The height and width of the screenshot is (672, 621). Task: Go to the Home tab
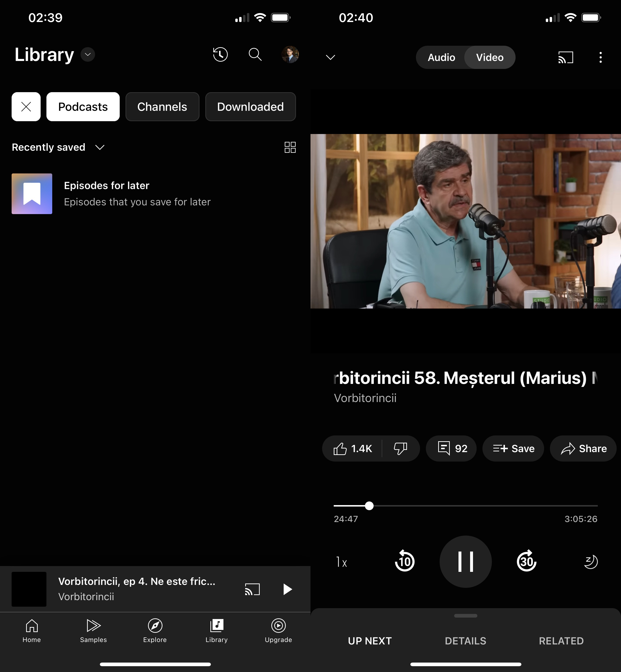point(32,631)
